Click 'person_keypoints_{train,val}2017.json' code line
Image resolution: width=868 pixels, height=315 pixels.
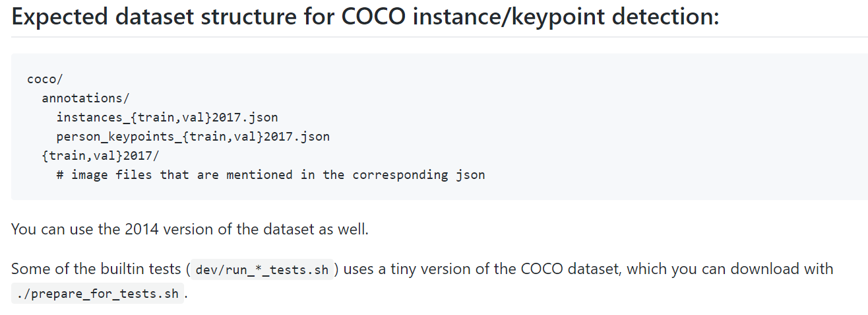193,137
